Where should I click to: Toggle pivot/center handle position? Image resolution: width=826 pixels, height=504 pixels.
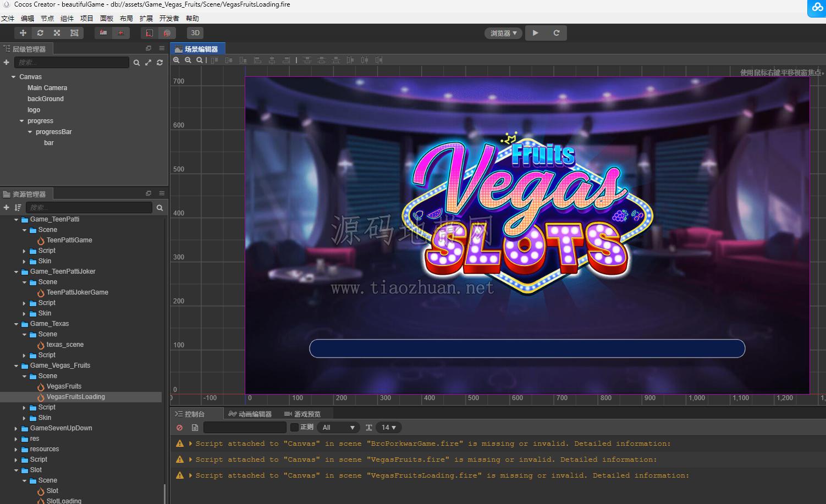pos(103,33)
